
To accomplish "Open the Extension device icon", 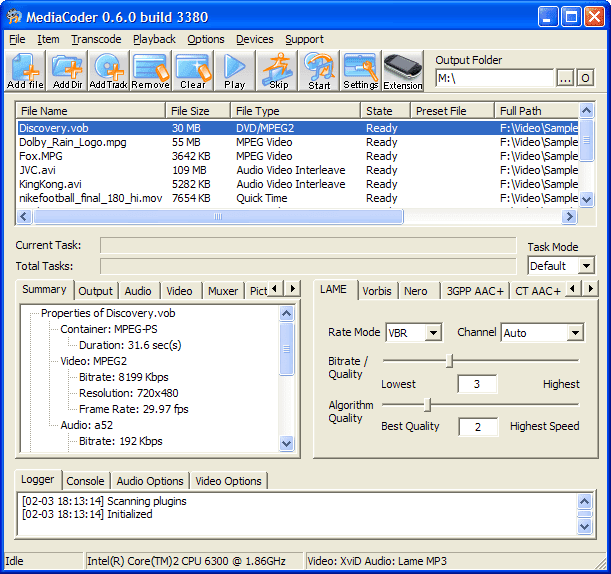I will [x=403, y=71].
